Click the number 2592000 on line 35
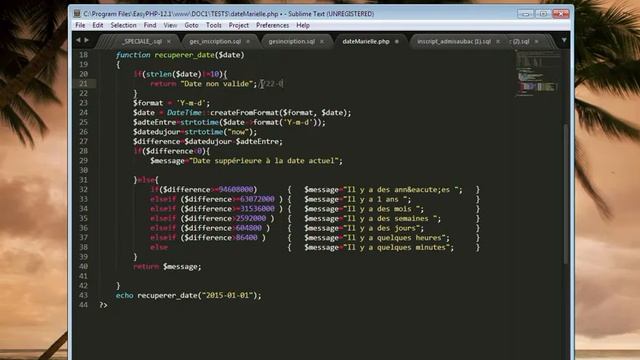 pos(251,218)
